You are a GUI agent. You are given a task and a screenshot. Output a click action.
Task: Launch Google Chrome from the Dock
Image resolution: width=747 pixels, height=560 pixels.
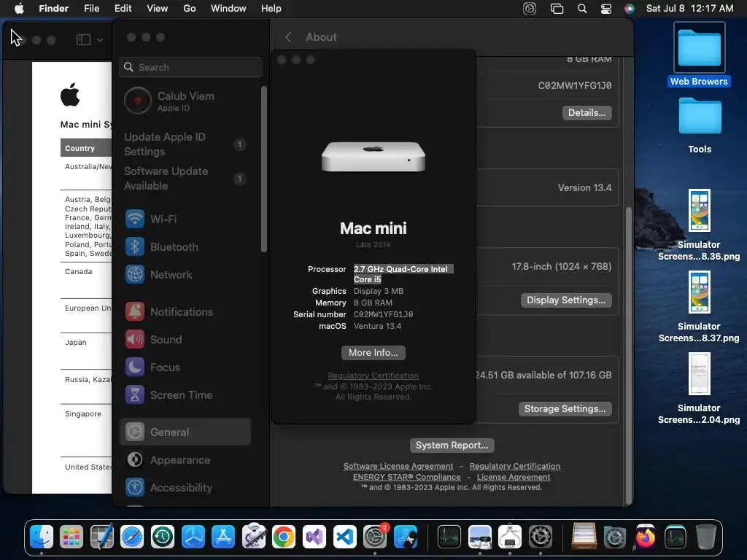[284, 537]
